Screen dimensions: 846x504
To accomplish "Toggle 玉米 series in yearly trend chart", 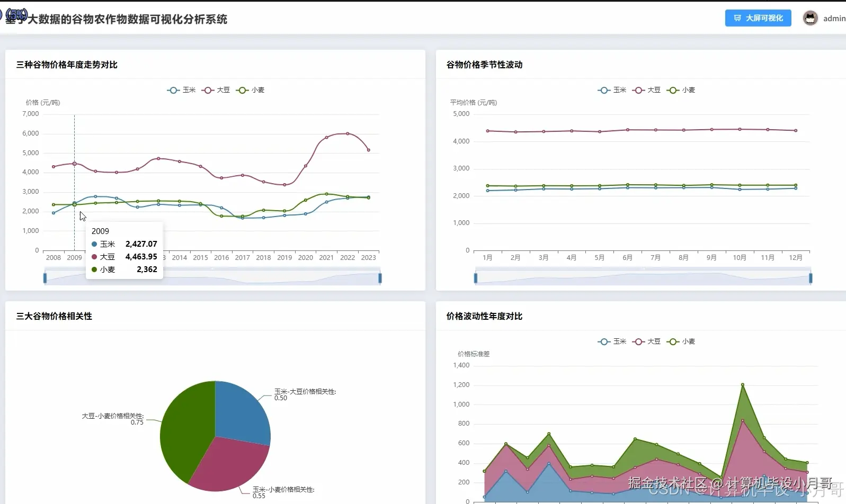I will (x=181, y=90).
